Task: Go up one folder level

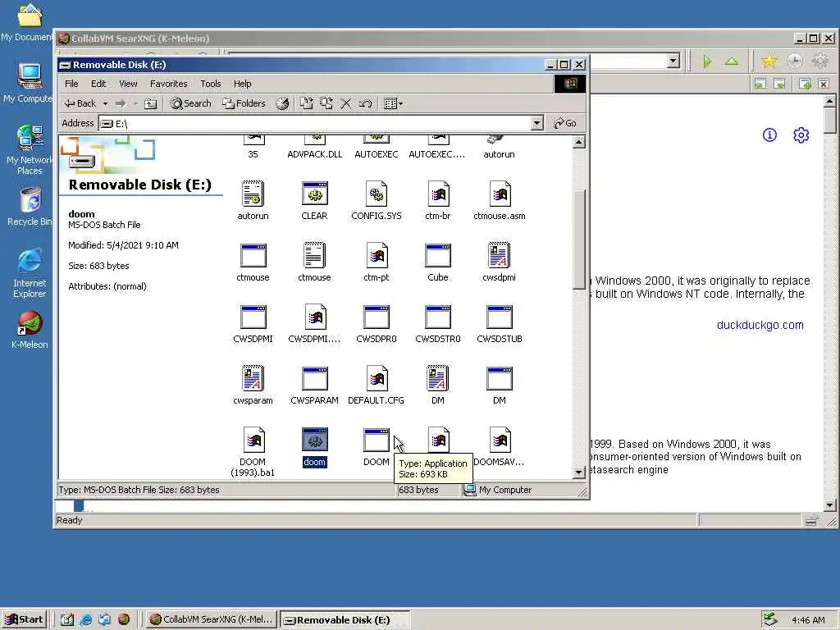Action: 151,103
